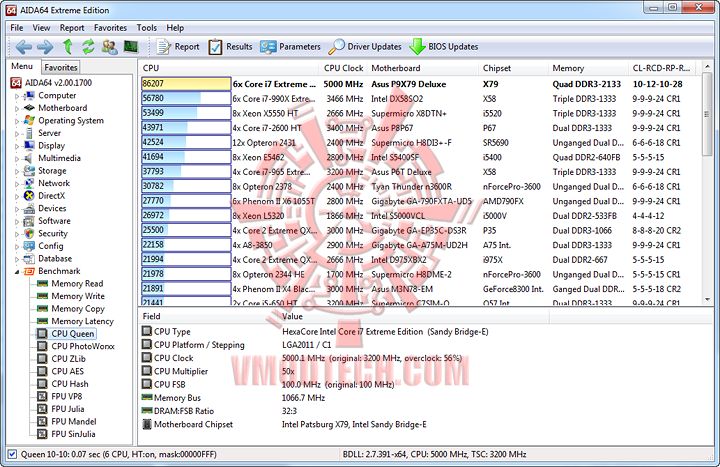
Task: Expand the Display tree node
Action: [x=17, y=146]
